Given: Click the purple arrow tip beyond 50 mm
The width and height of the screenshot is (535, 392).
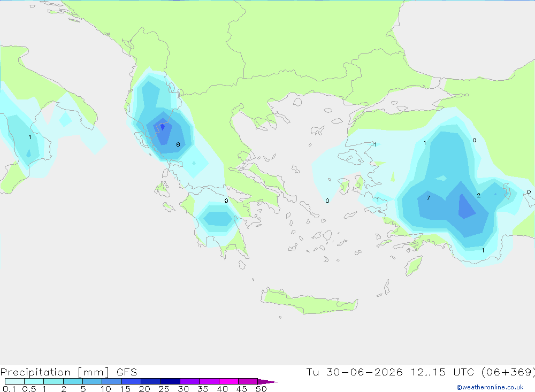Looking at the screenshot, I should 267,382.
